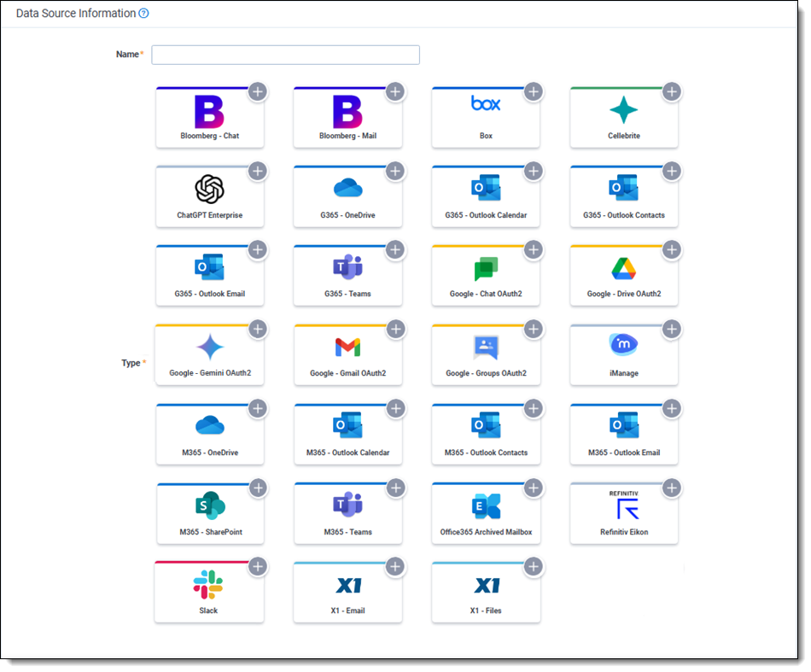Click the plus button on Box card

(534, 91)
